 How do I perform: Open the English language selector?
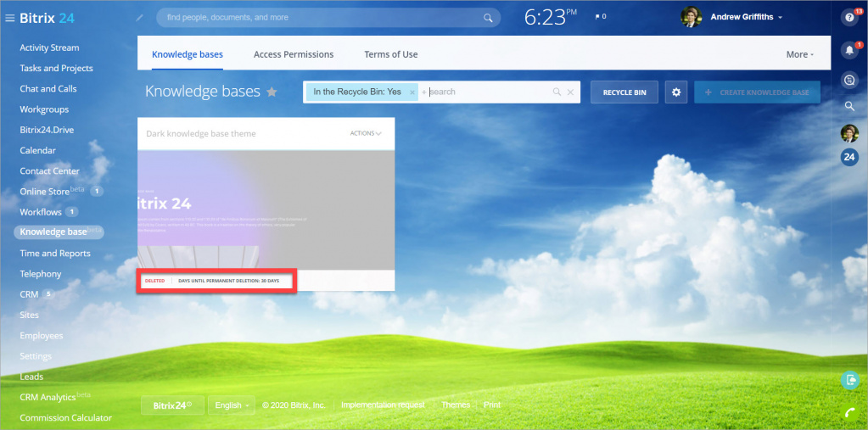[x=232, y=405]
